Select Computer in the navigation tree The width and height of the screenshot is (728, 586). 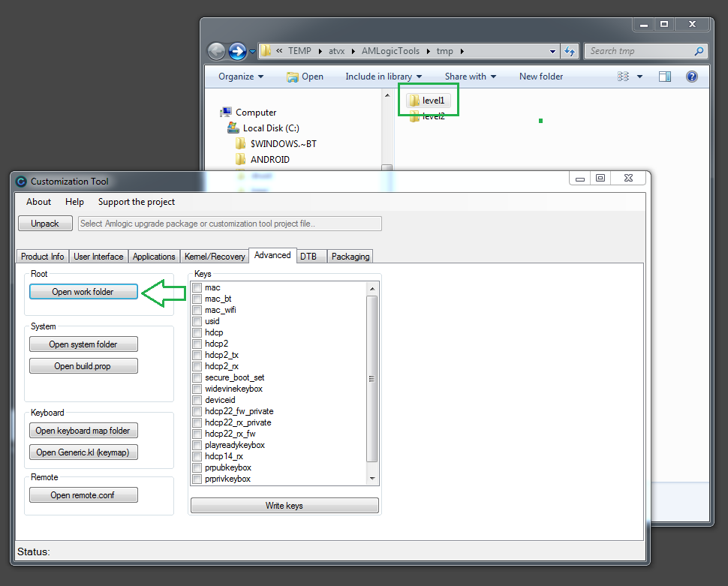249,113
